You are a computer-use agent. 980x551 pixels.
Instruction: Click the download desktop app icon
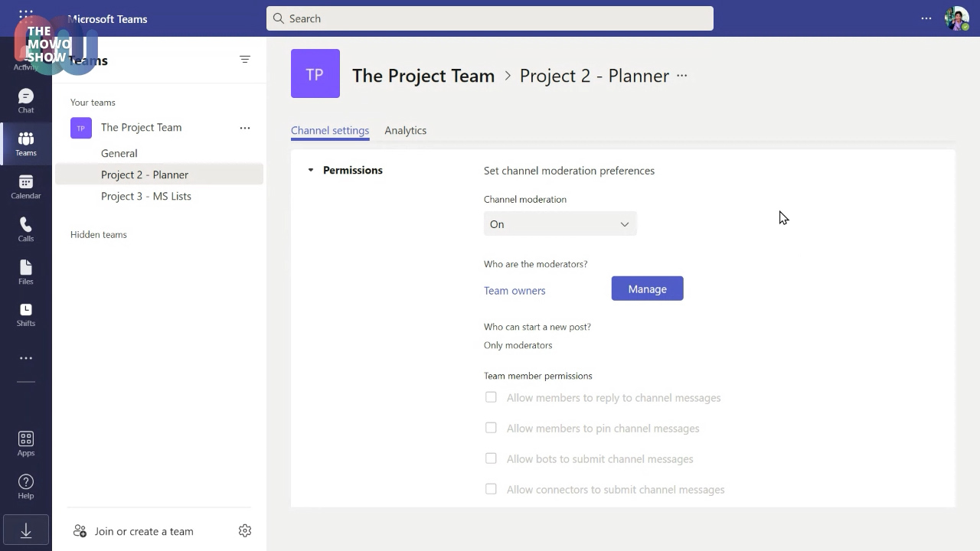(x=26, y=530)
